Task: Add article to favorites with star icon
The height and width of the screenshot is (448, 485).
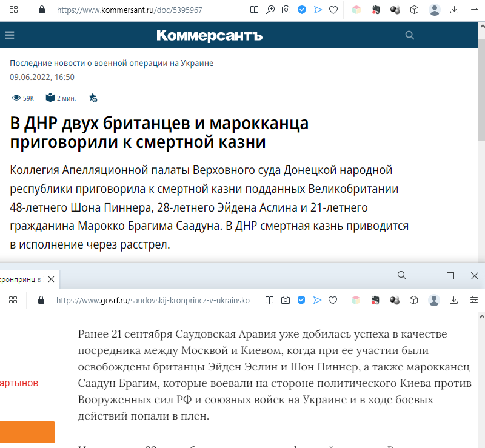Action: pyautogui.click(x=93, y=98)
